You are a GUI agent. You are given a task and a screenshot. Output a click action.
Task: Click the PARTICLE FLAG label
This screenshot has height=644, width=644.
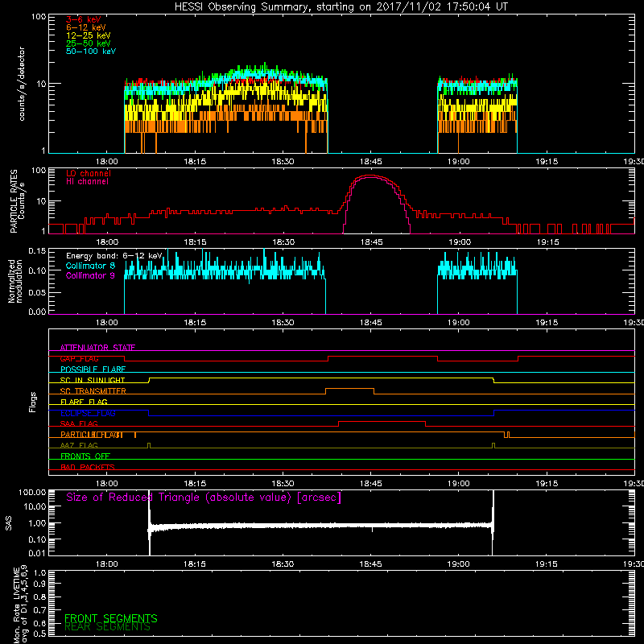92,435
